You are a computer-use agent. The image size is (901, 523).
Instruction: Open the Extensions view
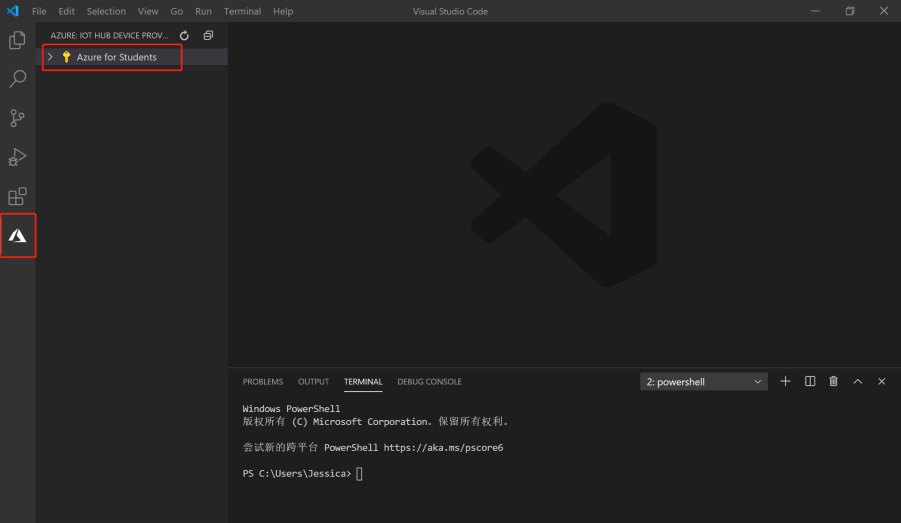17,197
